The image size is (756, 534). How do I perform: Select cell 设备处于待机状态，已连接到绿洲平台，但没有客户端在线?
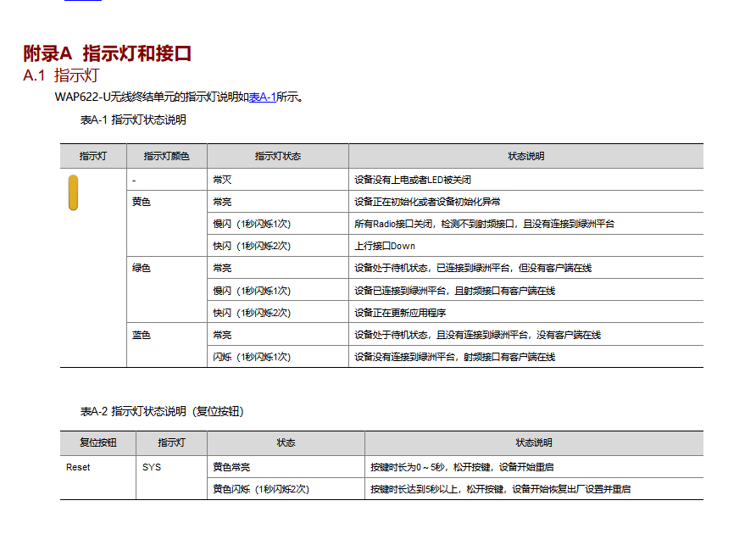click(x=526, y=268)
